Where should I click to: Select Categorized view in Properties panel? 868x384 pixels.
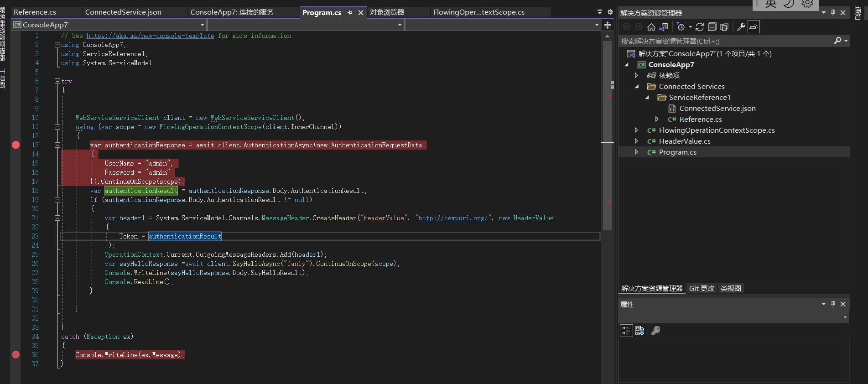(x=626, y=331)
